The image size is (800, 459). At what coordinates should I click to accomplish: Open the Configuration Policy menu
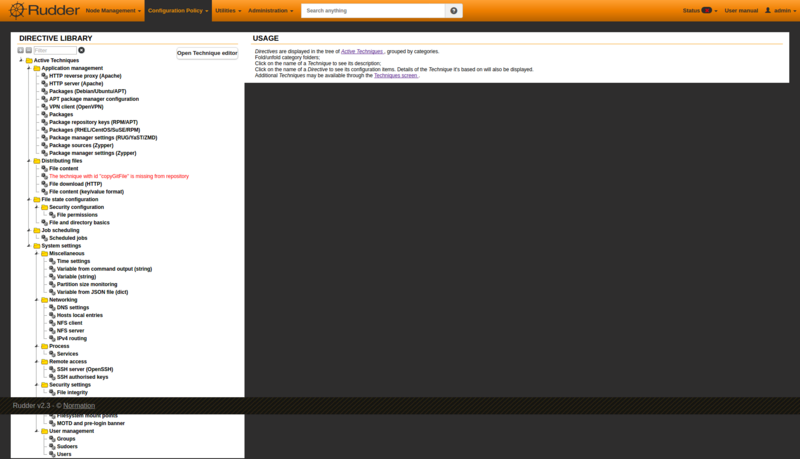point(178,11)
